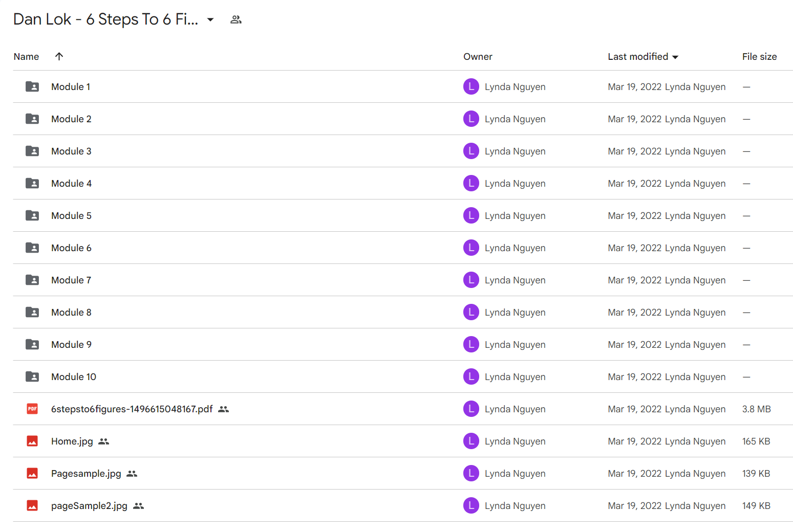Select the Module 9 folder name

tap(71, 345)
